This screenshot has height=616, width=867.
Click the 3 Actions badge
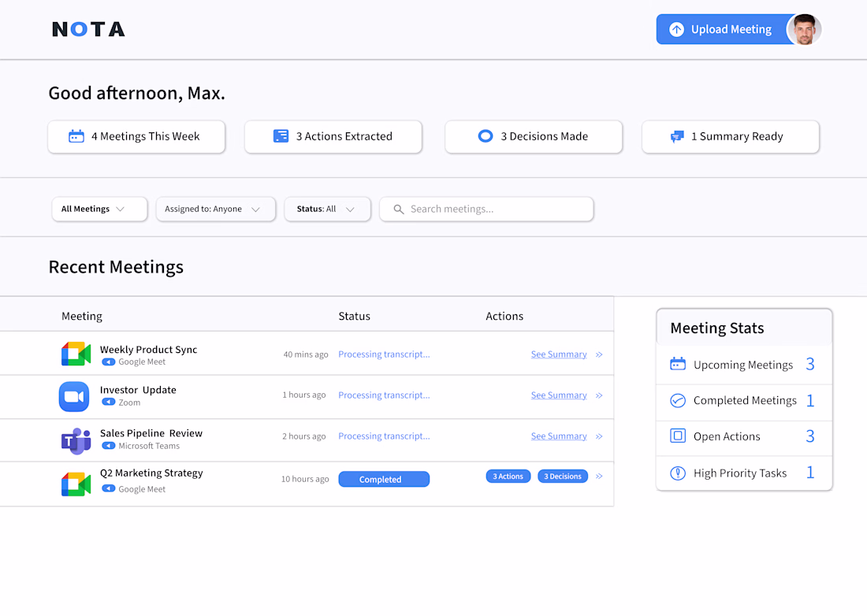click(x=508, y=477)
